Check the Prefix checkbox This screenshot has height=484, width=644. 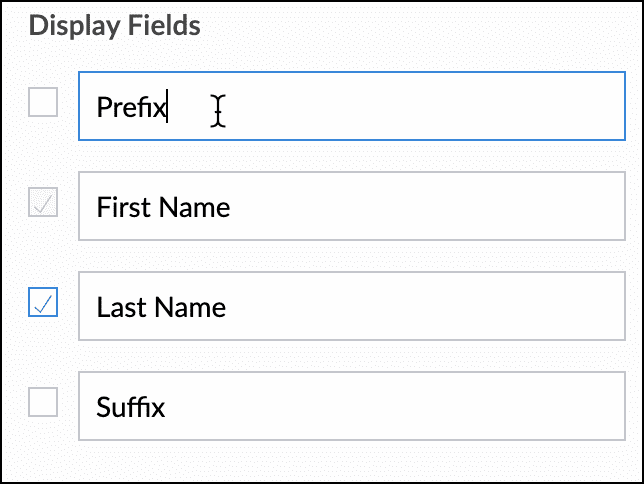coord(43,102)
